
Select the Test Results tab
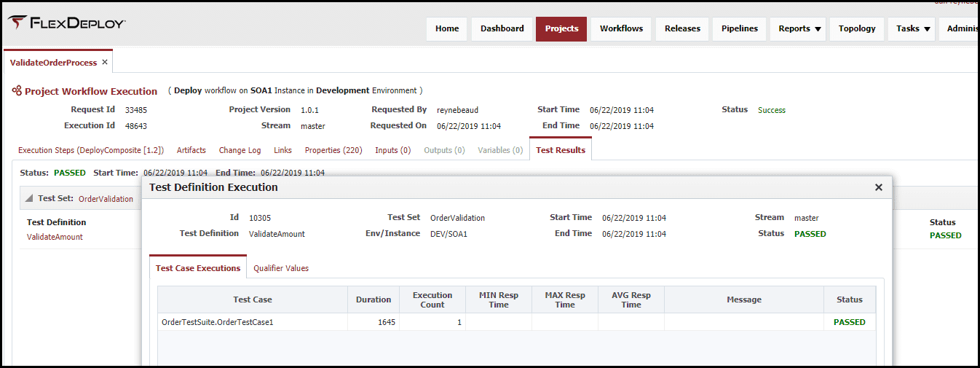(x=561, y=150)
